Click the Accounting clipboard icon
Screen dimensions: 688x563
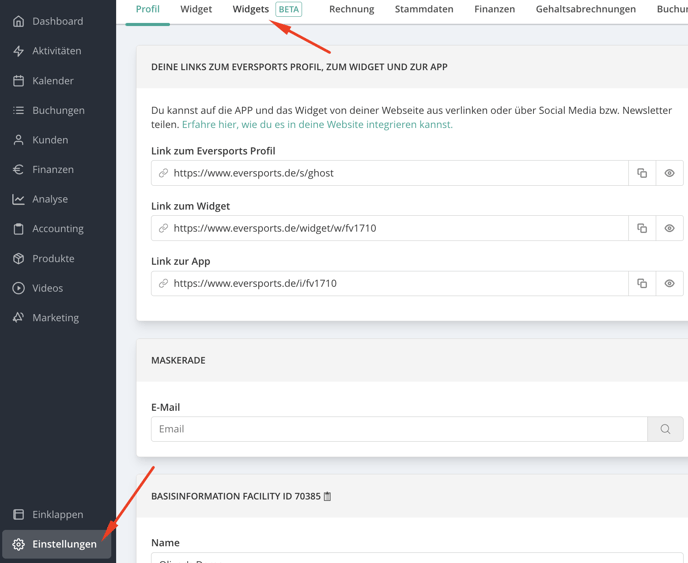18,229
